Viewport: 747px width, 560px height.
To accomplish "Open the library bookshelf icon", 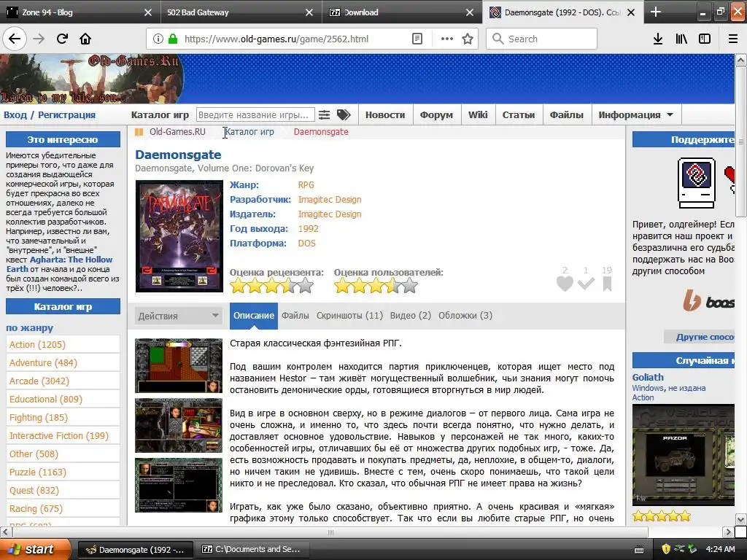I will coord(681,39).
